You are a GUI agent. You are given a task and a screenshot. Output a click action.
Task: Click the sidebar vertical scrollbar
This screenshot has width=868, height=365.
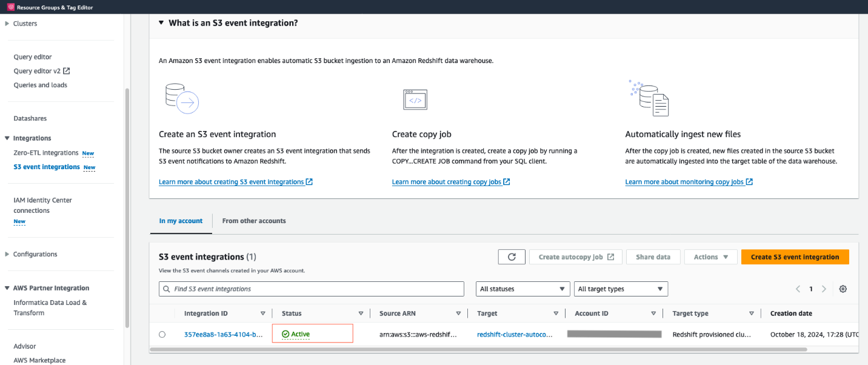(127, 207)
